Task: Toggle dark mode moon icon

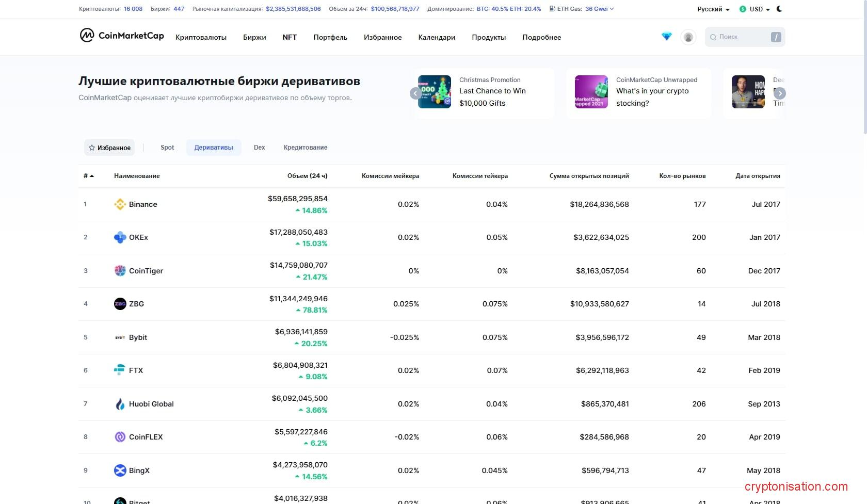Action: tap(779, 9)
